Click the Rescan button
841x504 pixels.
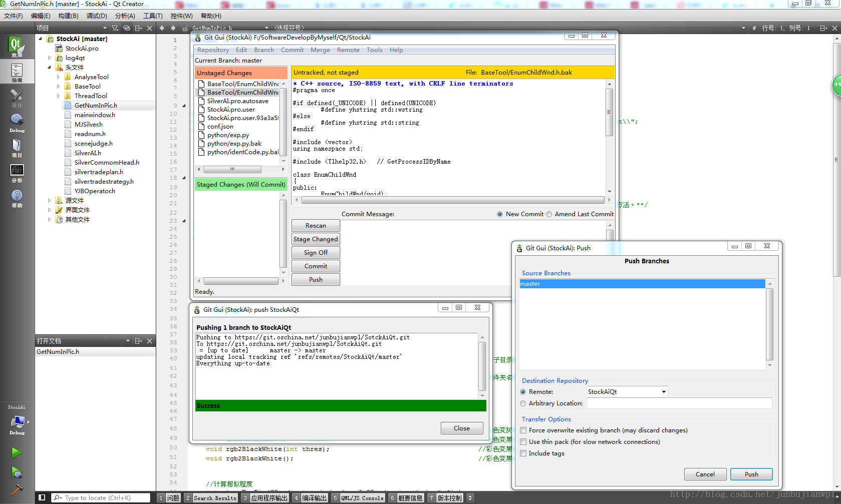coord(316,226)
